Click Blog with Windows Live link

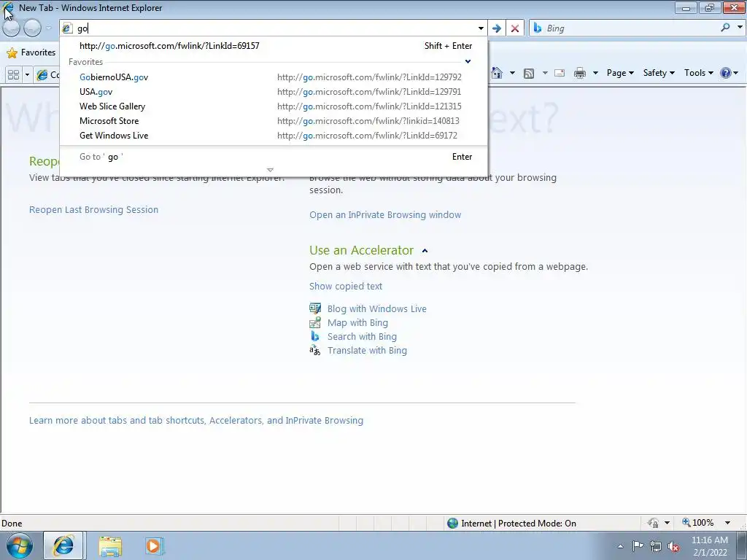377,308
